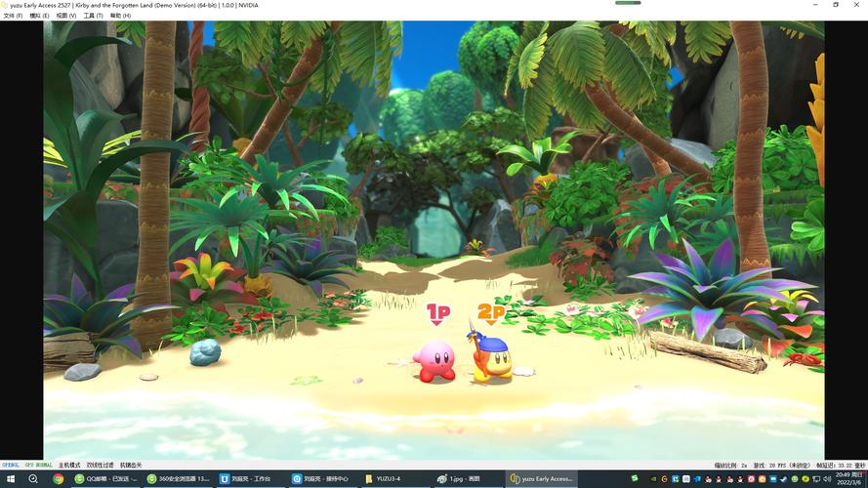Open the 帮助 (H) menu
868x488 pixels.
[x=120, y=16]
